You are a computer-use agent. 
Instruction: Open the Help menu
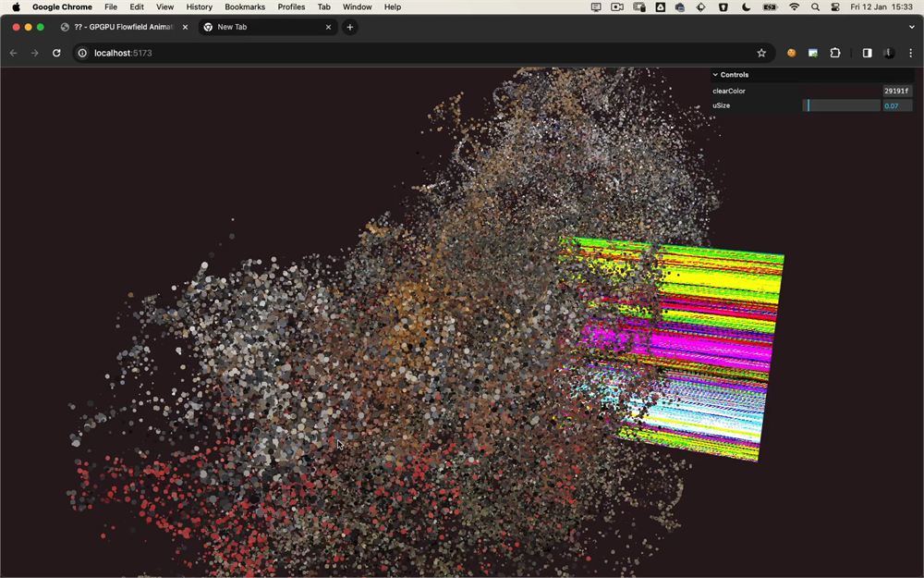click(x=393, y=7)
